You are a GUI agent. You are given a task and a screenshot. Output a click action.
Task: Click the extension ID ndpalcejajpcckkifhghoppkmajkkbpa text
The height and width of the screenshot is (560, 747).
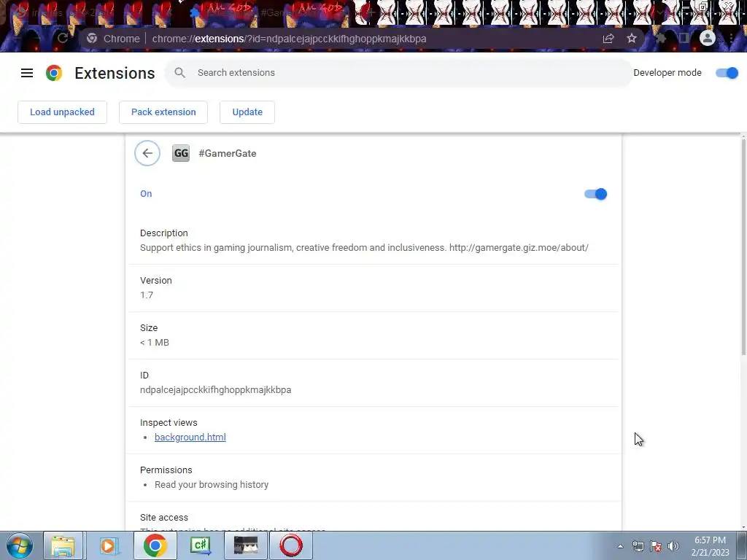pyautogui.click(x=215, y=390)
